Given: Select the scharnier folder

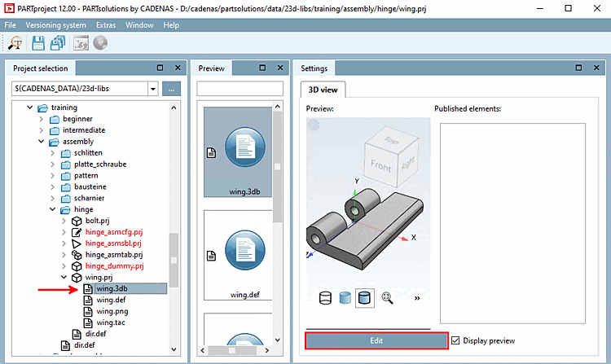Looking at the screenshot, I should coord(90,198).
